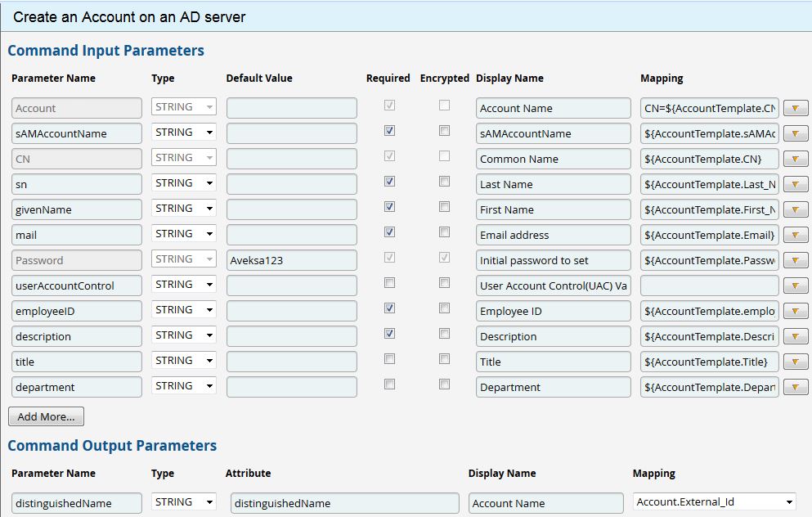Viewport: 812px width, 517px height.
Task: Expand Type dropdown for employeeID parameter
Action: (x=184, y=310)
